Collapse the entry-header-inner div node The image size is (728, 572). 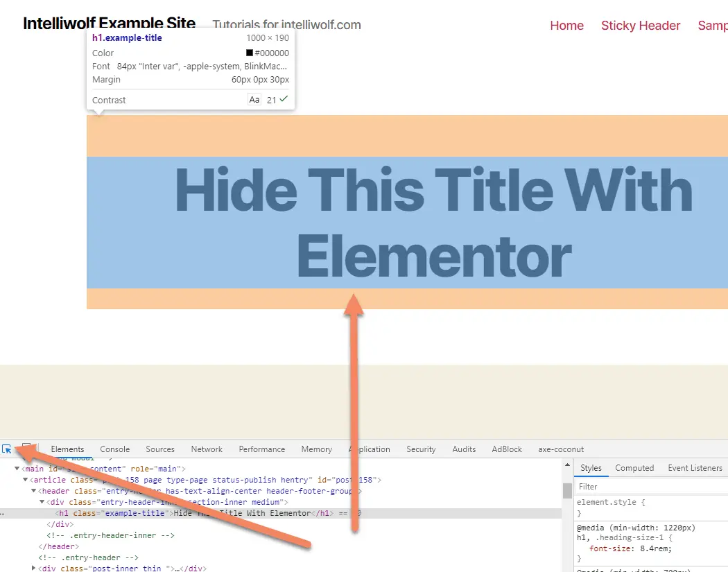[x=42, y=502]
